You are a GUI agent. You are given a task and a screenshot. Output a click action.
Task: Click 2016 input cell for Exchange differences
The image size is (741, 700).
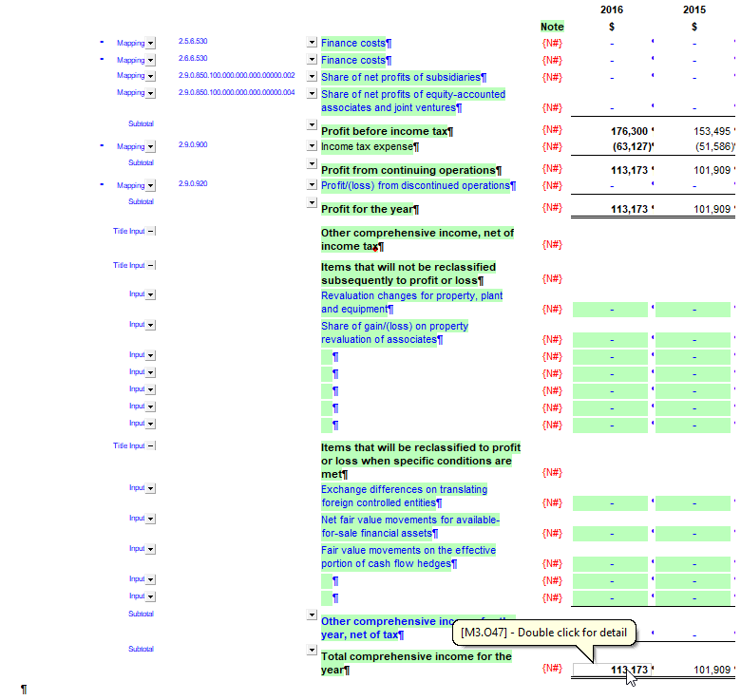pos(610,503)
